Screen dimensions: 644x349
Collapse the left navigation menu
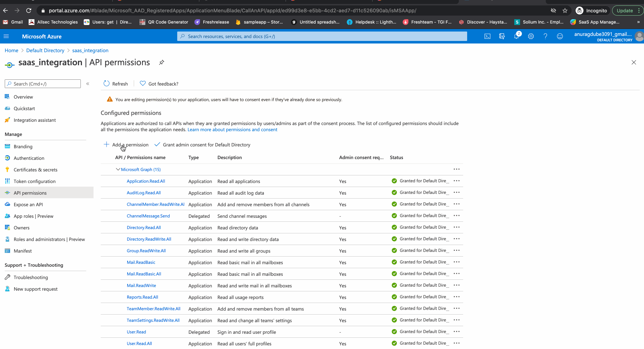pyautogui.click(x=88, y=84)
